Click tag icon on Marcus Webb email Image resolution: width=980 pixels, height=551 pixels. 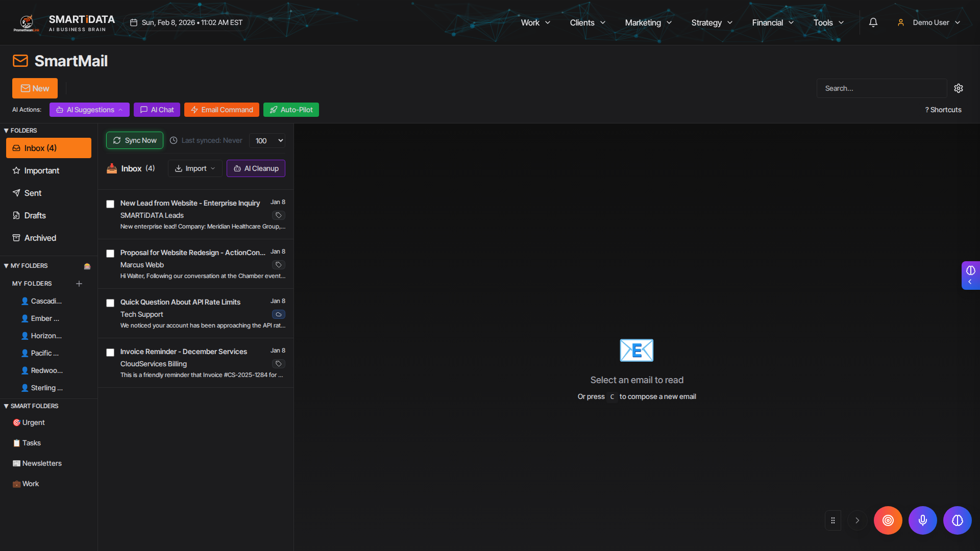[279, 265]
